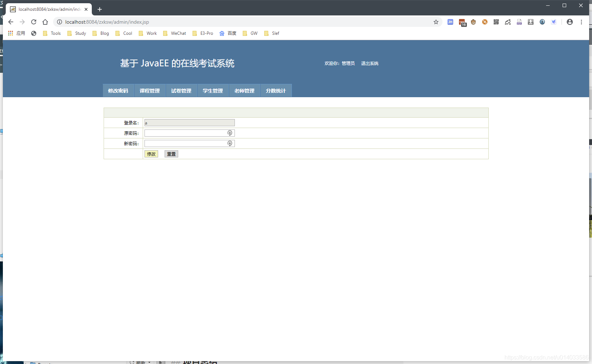Open the 修改密码 menu tab
Screen dimensions: 592x364
(118, 91)
